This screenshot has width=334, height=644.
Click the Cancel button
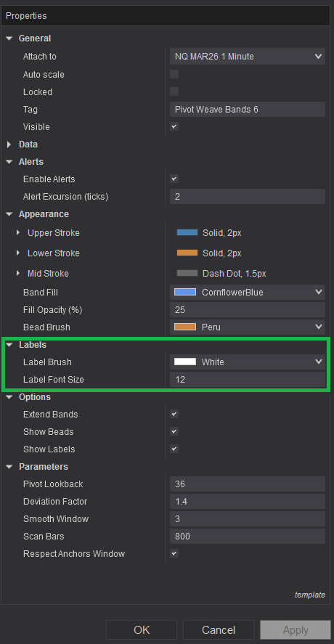click(x=218, y=630)
